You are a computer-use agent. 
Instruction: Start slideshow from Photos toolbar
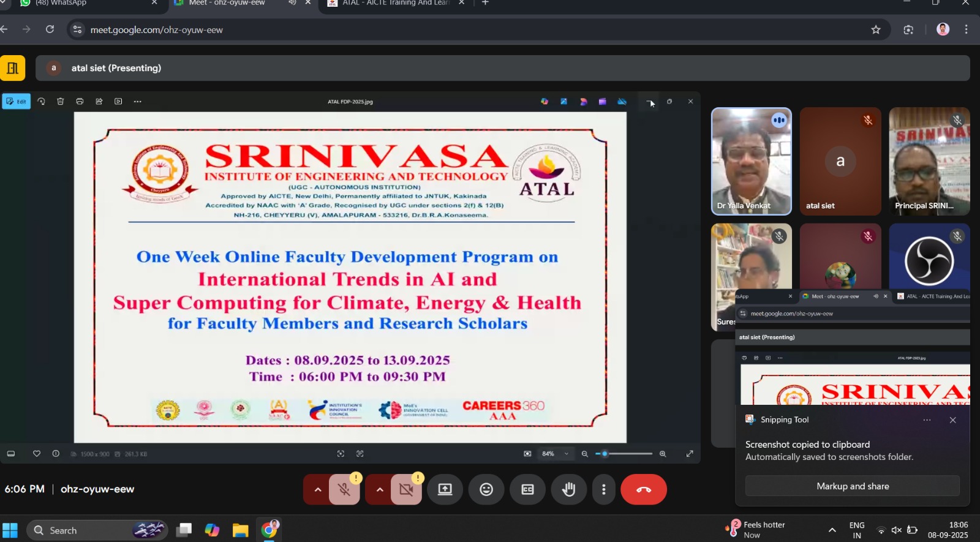click(x=118, y=102)
